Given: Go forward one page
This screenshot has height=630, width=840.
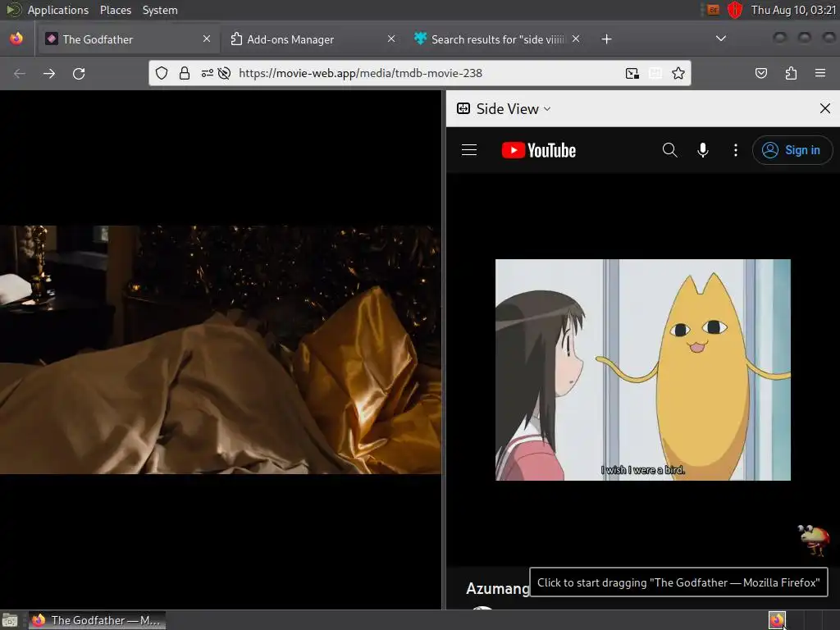Looking at the screenshot, I should [49, 73].
